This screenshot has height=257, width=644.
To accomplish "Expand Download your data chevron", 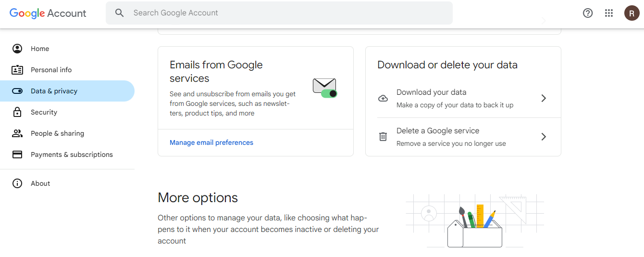I will [544, 98].
